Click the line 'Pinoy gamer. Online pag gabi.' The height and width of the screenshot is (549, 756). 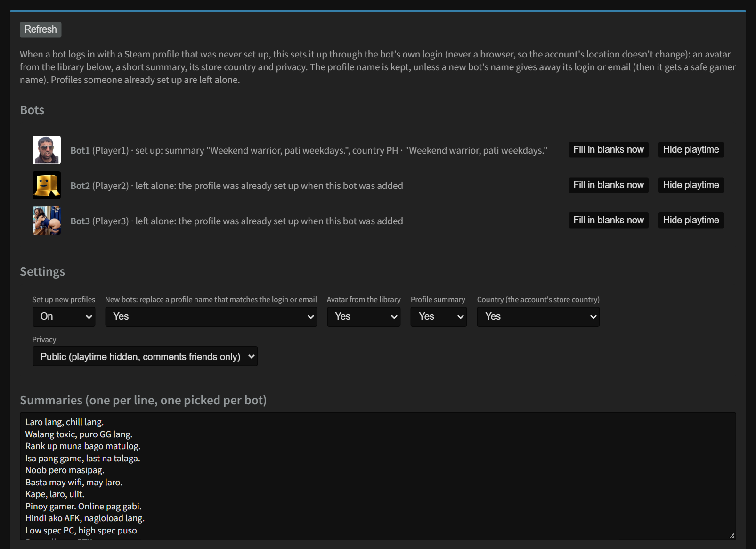tap(83, 507)
